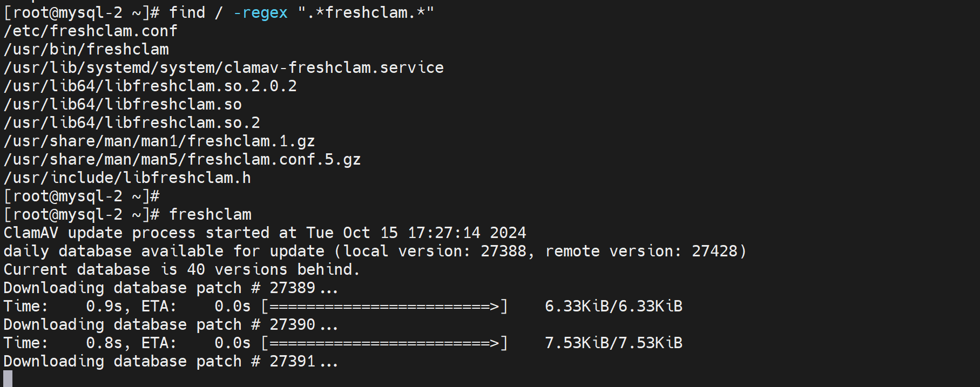Click the /usr/lib64/libfreshclam.so path line
This screenshot has width=980, height=387.
click(x=123, y=104)
